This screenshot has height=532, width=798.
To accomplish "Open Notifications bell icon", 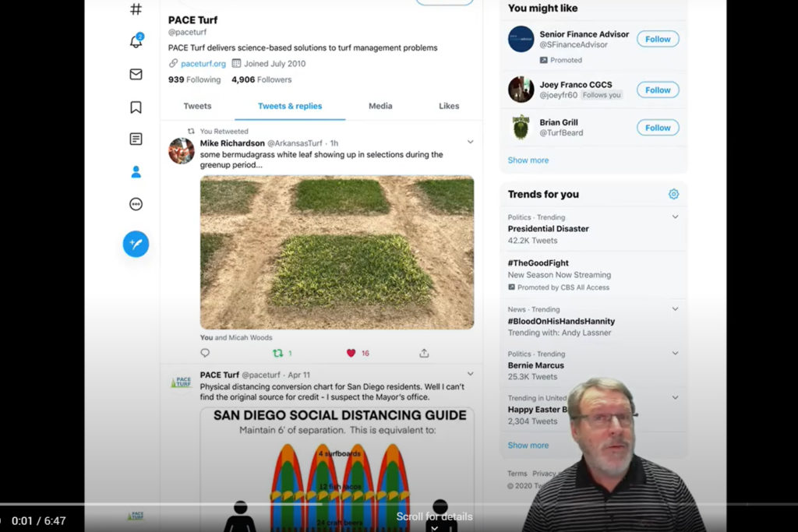I will click(136, 41).
